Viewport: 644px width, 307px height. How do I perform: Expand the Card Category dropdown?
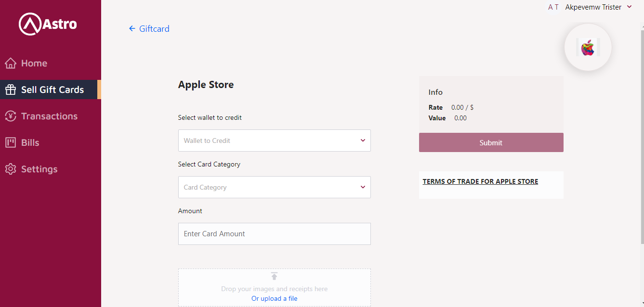(x=274, y=187)
